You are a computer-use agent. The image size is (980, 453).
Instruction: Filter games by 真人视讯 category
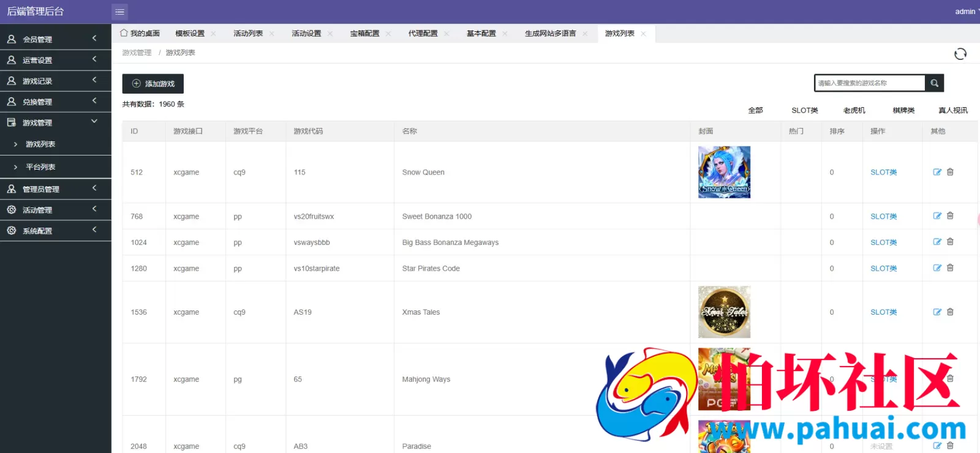[953, 111]
